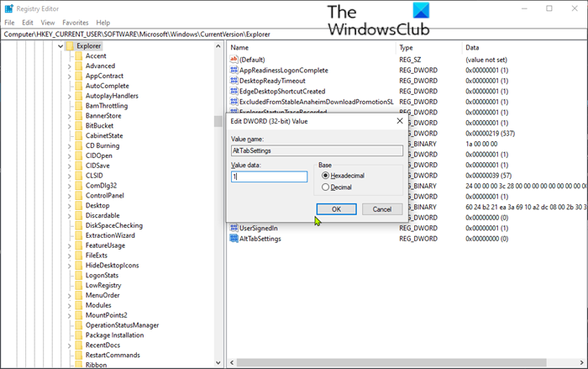Click the DesktopReadyTimeout DWORD icon
The image size is (588, 369).
click(x=234, y=81)
